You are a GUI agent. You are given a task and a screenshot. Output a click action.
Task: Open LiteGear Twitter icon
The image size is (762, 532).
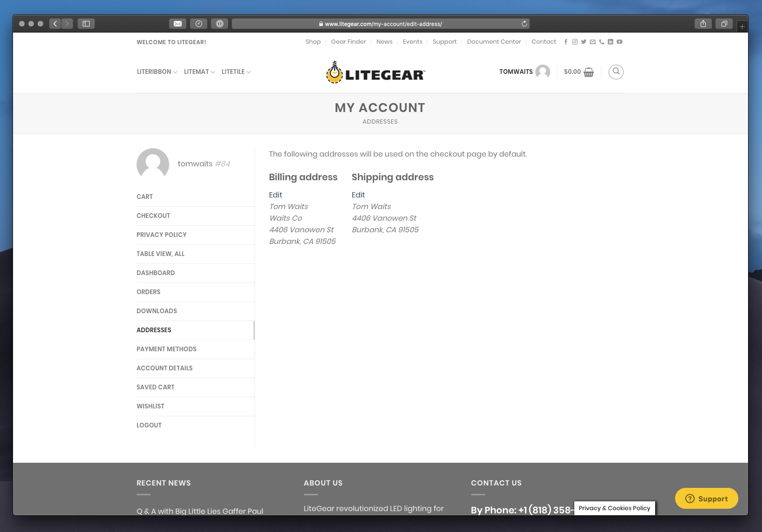click(x=584, y=42)
